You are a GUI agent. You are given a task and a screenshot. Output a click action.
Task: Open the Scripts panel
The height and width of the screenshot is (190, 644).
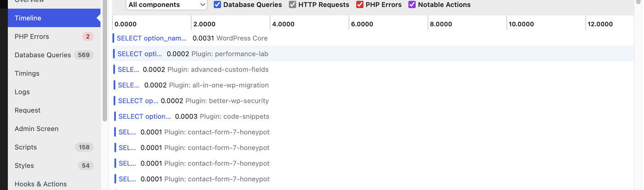(54, 147)
